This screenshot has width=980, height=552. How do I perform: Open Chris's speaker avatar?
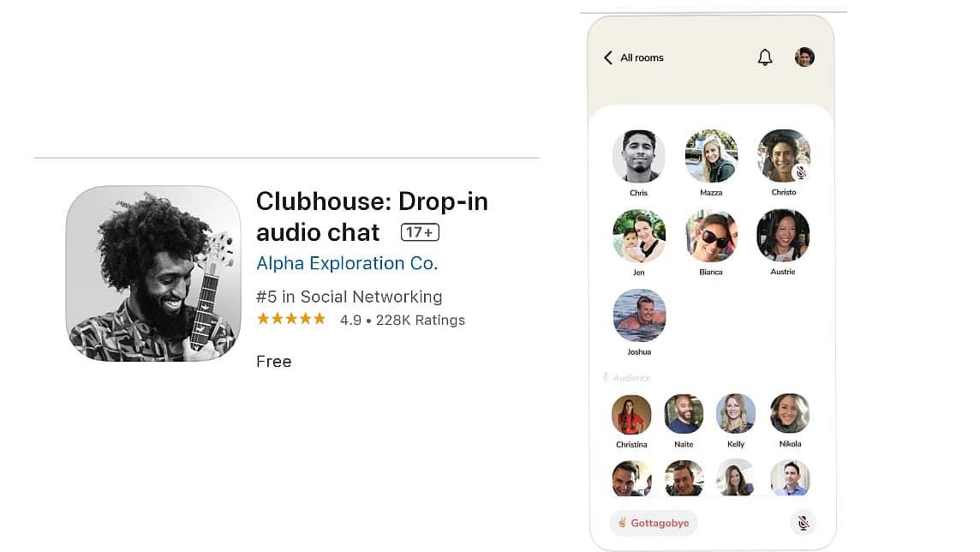click(x=639, y=156)
